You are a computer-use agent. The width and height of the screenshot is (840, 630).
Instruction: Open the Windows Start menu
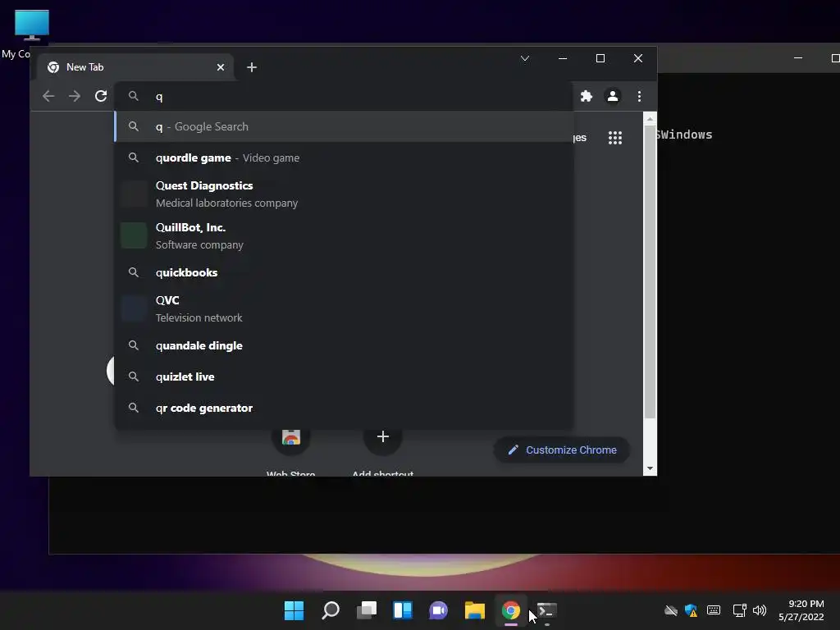point(294,610)
